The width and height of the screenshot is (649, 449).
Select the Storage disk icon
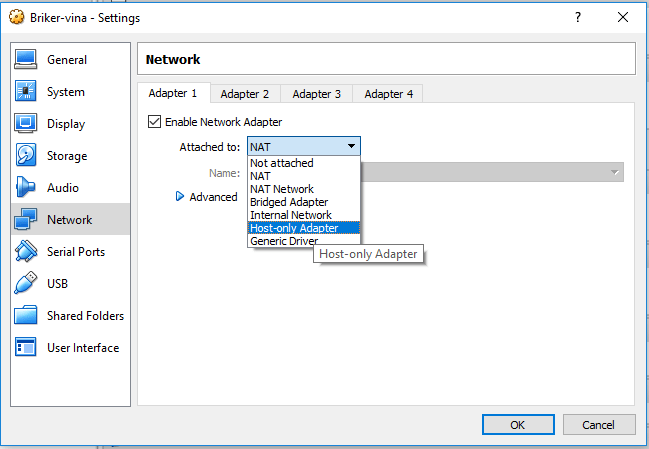[x=27, y=156]
